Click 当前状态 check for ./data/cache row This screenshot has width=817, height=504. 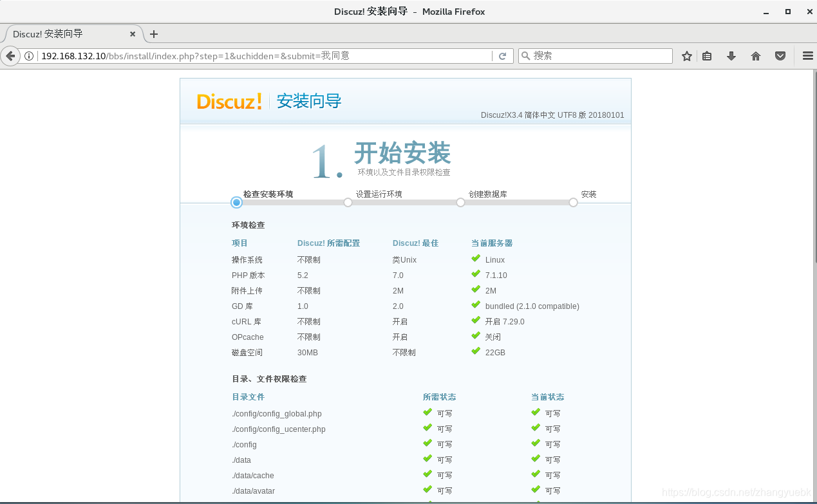[x=536, y=474]
